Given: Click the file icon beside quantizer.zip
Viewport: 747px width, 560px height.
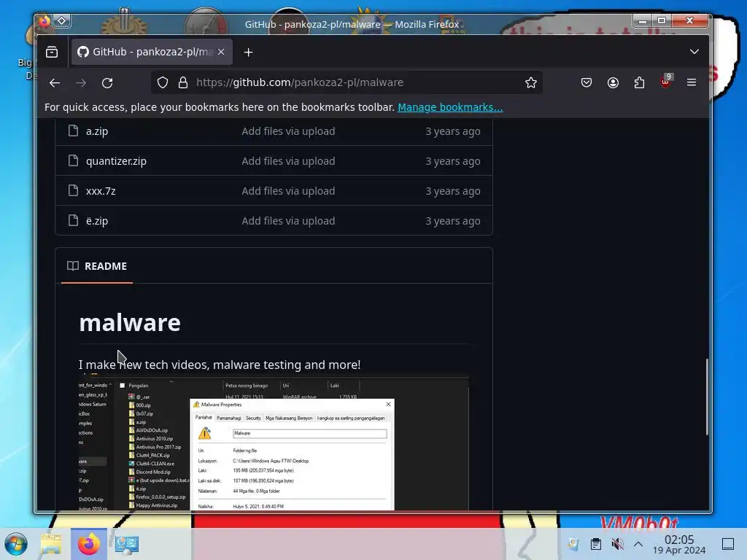Looking at the screenshot, I should click(x=73, y=160).
